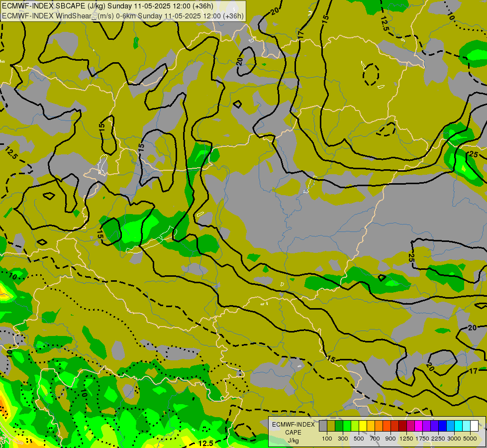Click the 5000 legend scale value
487x448 pixels.
470,439
